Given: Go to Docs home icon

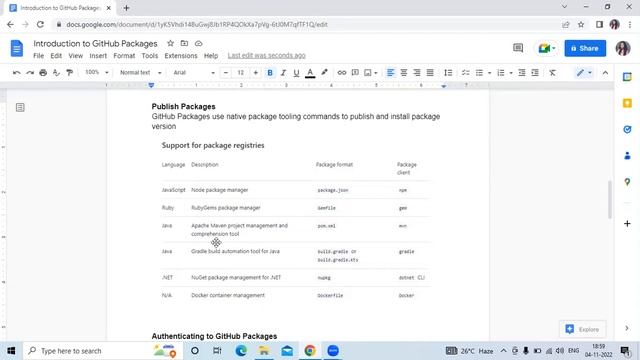Looking at the screenshot, I should (x=17, y=48).
